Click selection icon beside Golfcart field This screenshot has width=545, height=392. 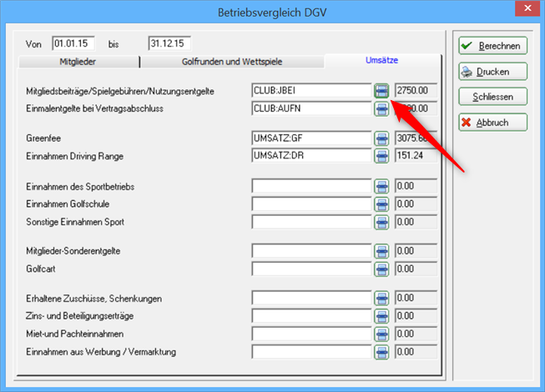click(381, 269)
